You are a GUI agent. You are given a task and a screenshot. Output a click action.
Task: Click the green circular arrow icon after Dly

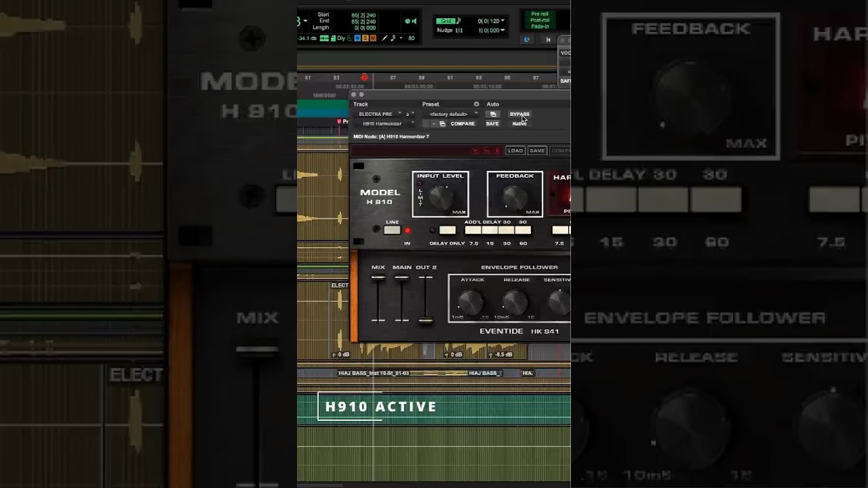point(350,39)
